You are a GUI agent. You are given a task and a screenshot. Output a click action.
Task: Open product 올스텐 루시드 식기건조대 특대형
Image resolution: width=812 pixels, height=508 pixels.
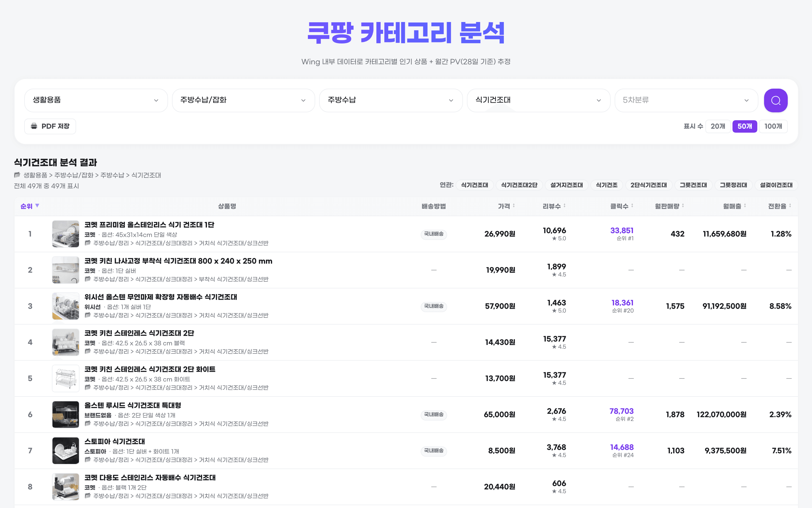coord(133,406)
